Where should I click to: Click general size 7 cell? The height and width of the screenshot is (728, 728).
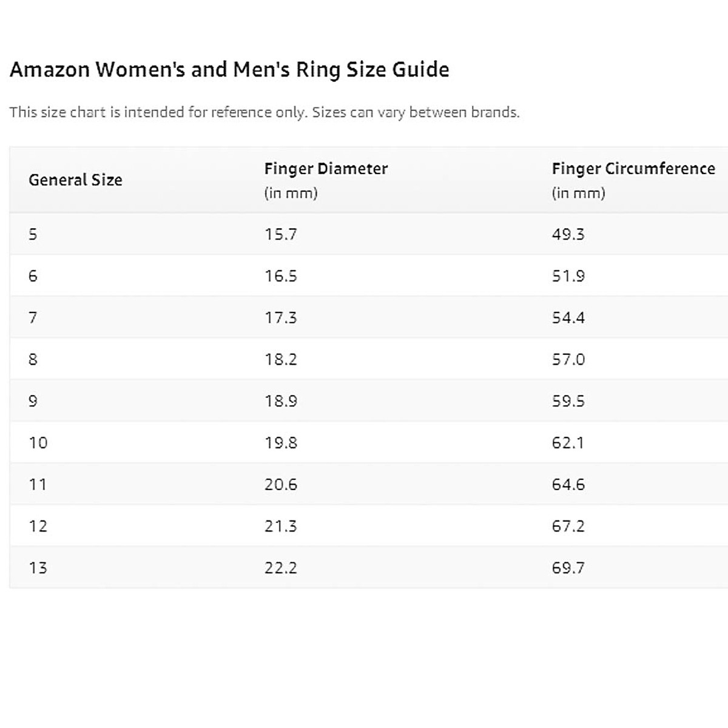[x=33, y=318]
